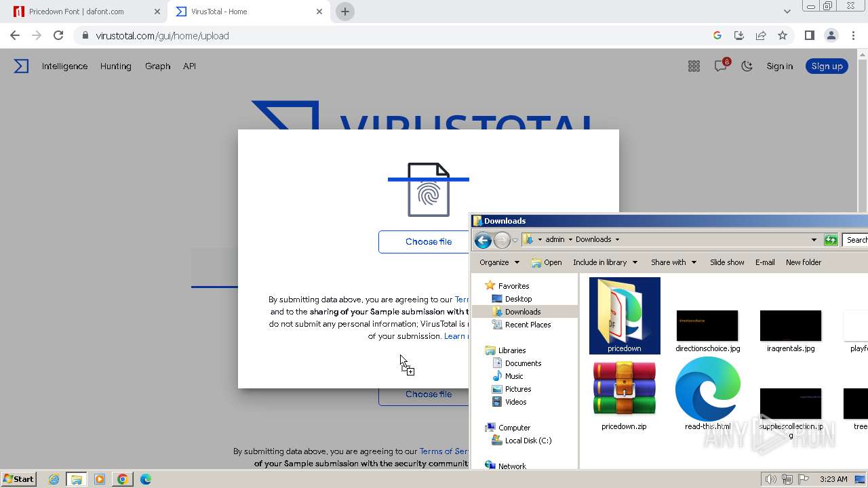Open the Intelligence menu item
868x488 pixels.
pos(64,66)
